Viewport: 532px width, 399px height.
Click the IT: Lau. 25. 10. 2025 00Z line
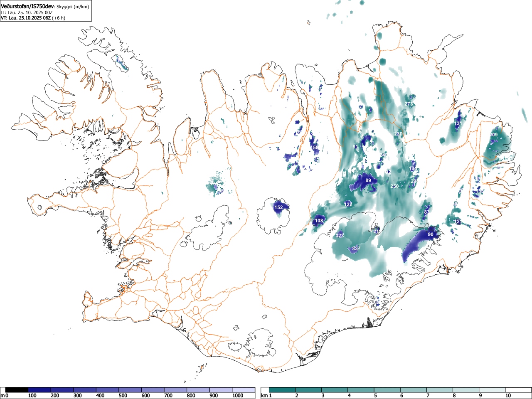coord(27,12)
